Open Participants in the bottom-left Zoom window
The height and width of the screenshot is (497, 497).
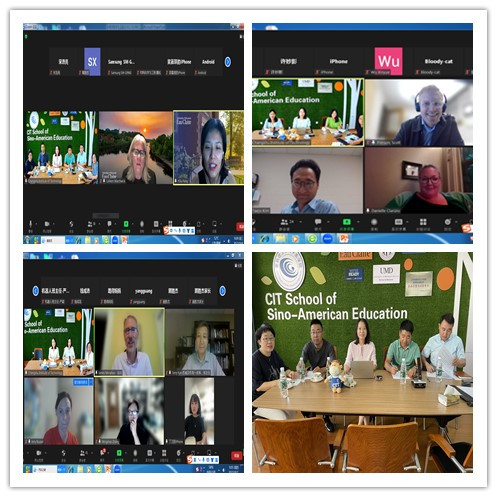pos(83,453)
